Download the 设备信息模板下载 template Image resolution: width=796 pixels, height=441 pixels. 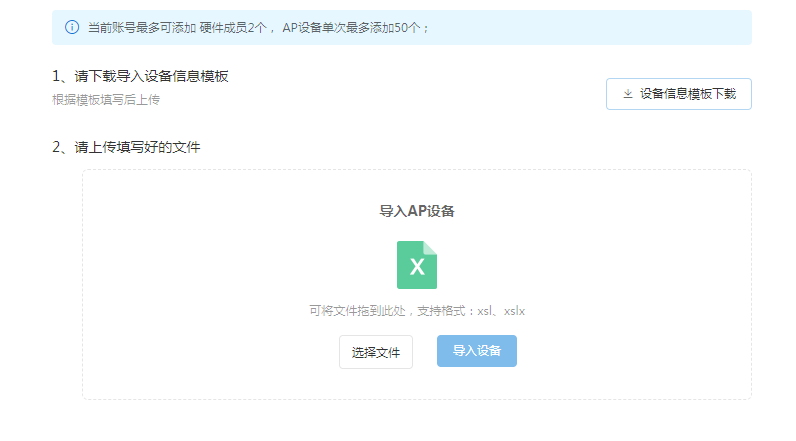coord(678,94)
